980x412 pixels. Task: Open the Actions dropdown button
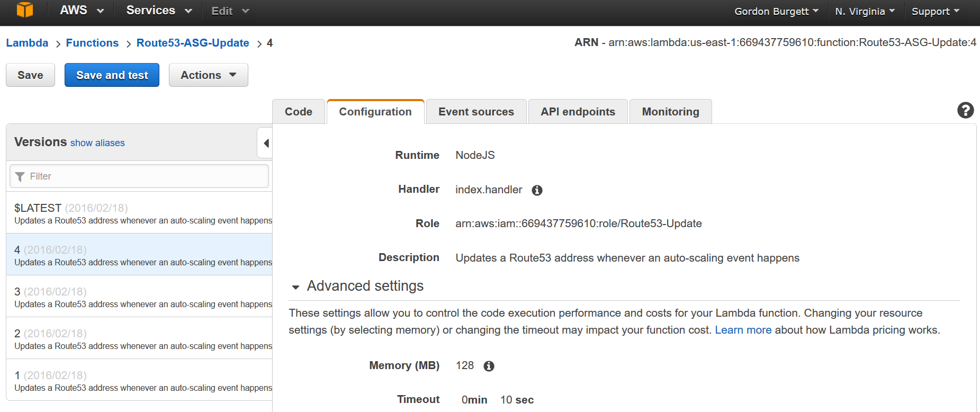(209, 75)
